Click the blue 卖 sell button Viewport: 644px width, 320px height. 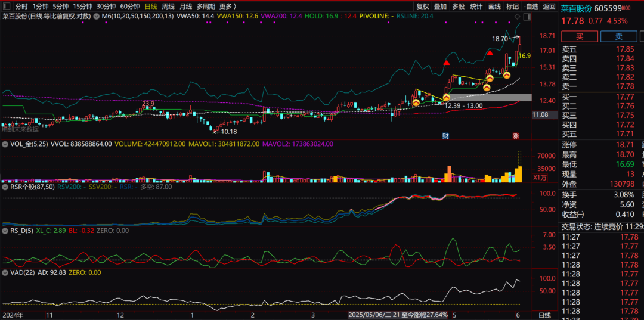click(618, 36)
